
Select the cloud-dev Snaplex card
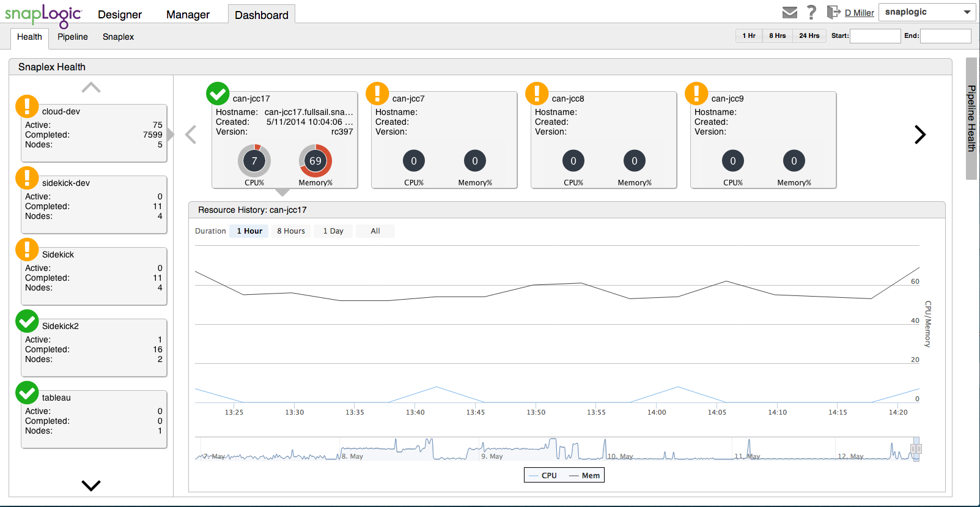(x=94, y=133)
